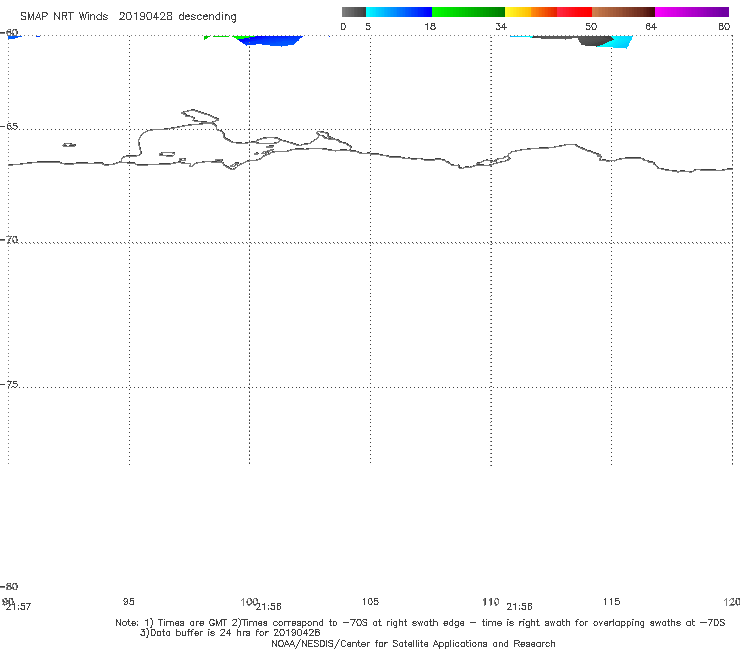Click the swath time label beside longitude 110
The image size is (740, 650).
tap(520, 607)
